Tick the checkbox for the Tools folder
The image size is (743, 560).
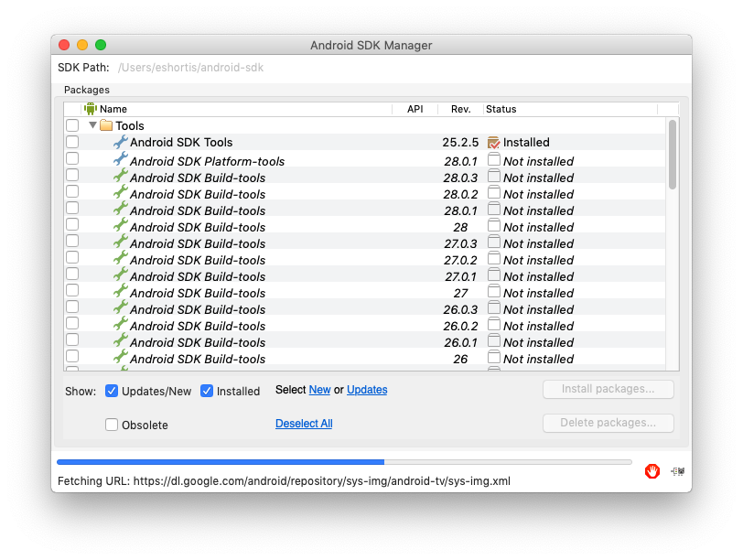click(x=72, y=125)
